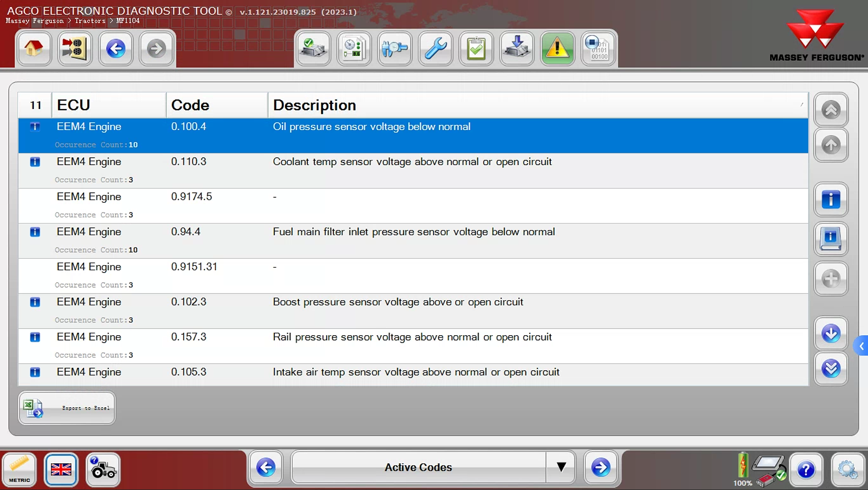Click the Description column header to sort
The height and width of the screenshot is (490, 868).
[x=314, y=105]
